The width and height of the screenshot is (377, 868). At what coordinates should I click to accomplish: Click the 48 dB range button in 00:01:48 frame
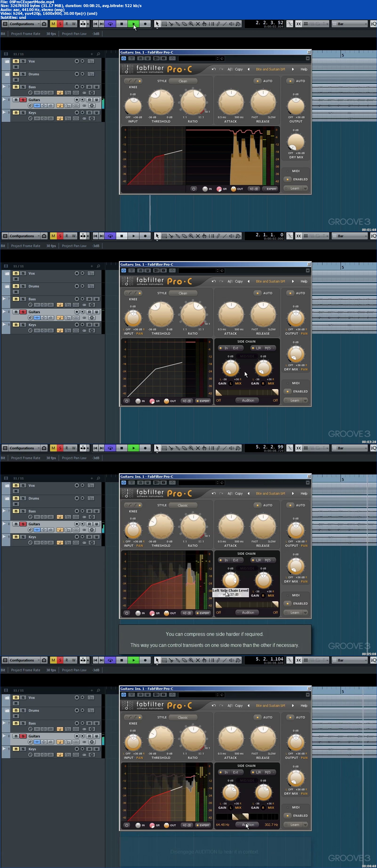coord(254,189)
